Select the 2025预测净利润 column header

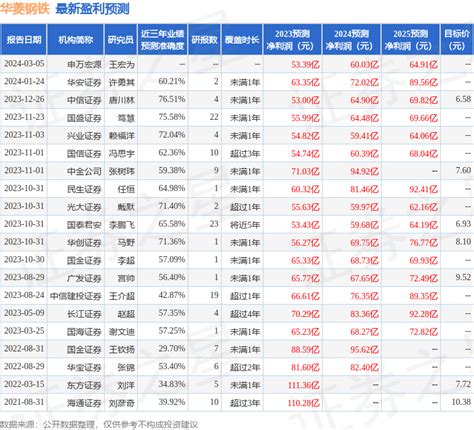411,40
